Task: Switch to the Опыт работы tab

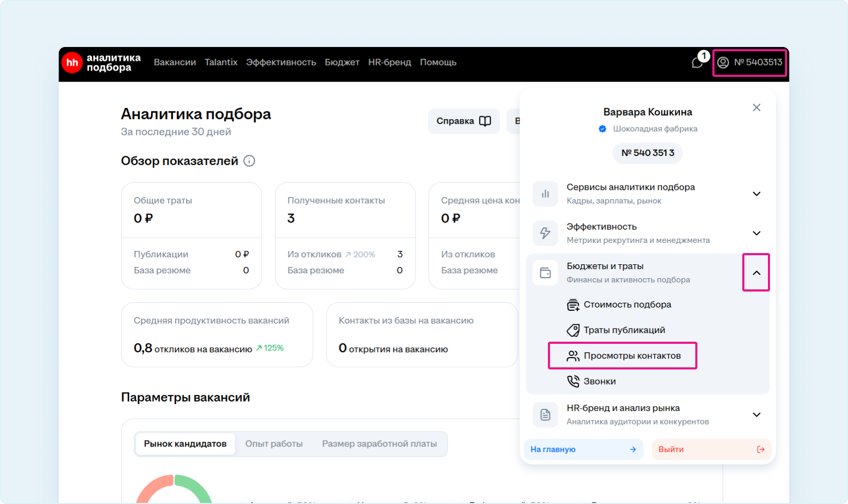Action: pos(274,444)
